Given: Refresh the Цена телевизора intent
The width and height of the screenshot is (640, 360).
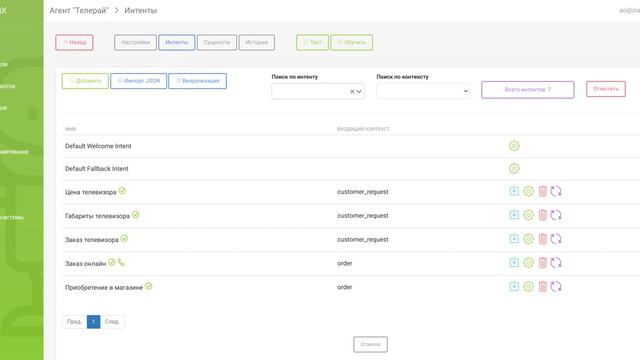Looking at the screenshot, I should point(556,191).
